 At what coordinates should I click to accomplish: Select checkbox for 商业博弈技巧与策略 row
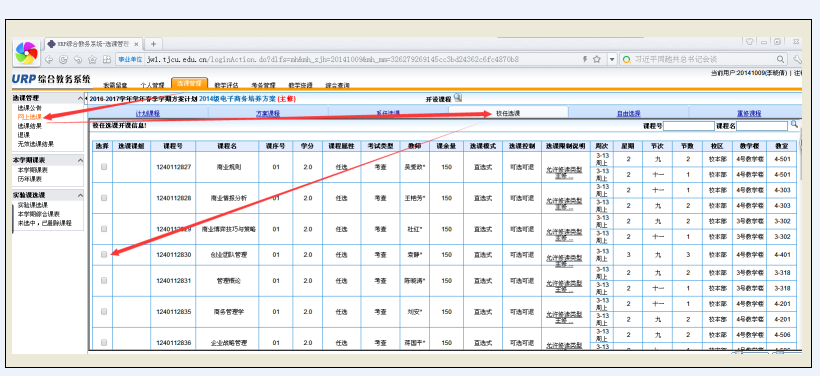(104, 229)
